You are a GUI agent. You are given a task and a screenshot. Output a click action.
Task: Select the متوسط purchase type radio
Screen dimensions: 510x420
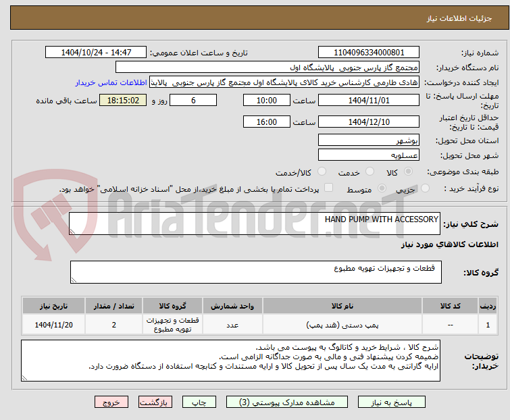(x=382, y=188)
